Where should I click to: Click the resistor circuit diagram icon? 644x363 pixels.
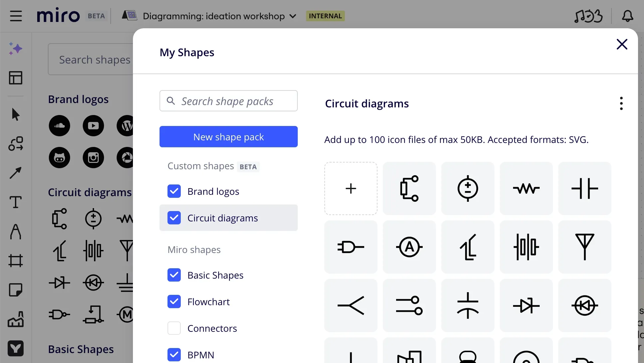526,188
